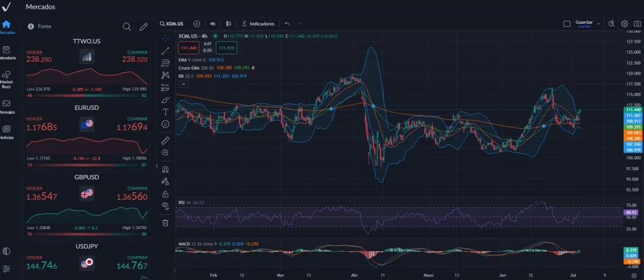This screenshot has width=644, height=280.
Task: Take a chart snapshot with the camera icon
Action: pyautogui.click(x=637, y=24)
